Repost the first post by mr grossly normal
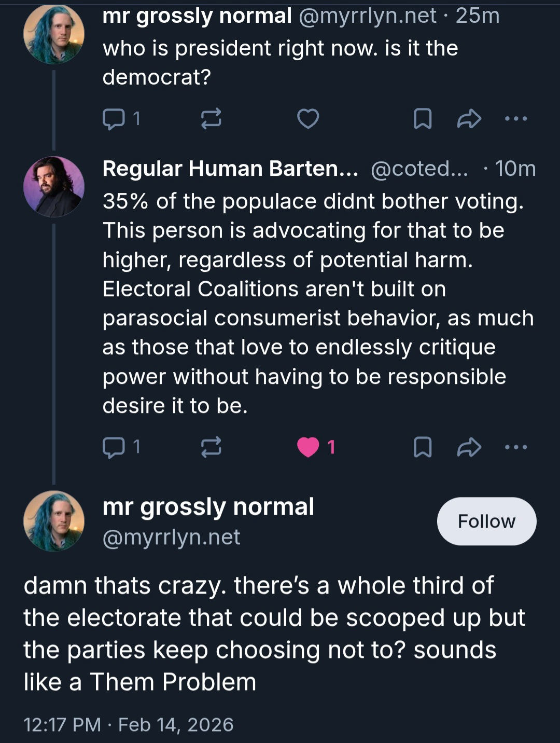Viewport: 560px width, 743px height. click(x=211, y=119)
